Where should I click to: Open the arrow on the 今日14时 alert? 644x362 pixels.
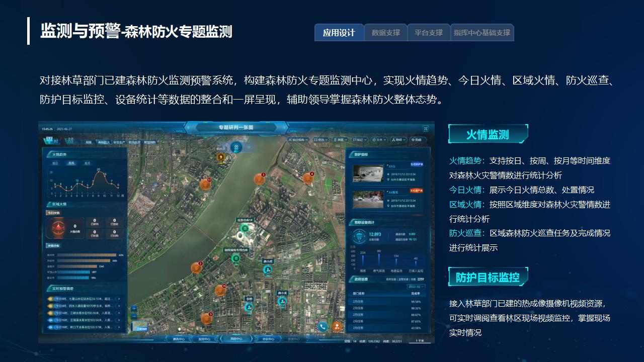(119, 313)
